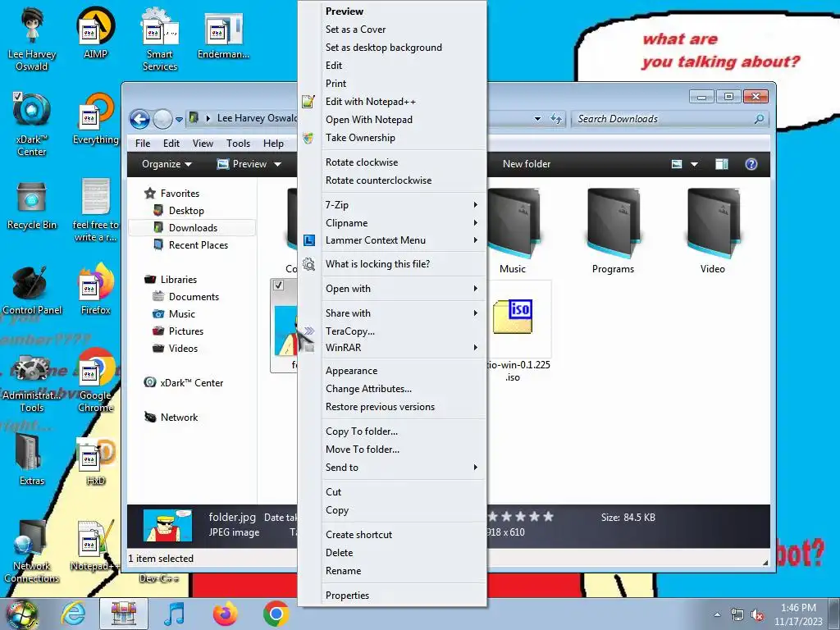Toggle the xDark Center desktop icon checkbox

click(17, 97)
